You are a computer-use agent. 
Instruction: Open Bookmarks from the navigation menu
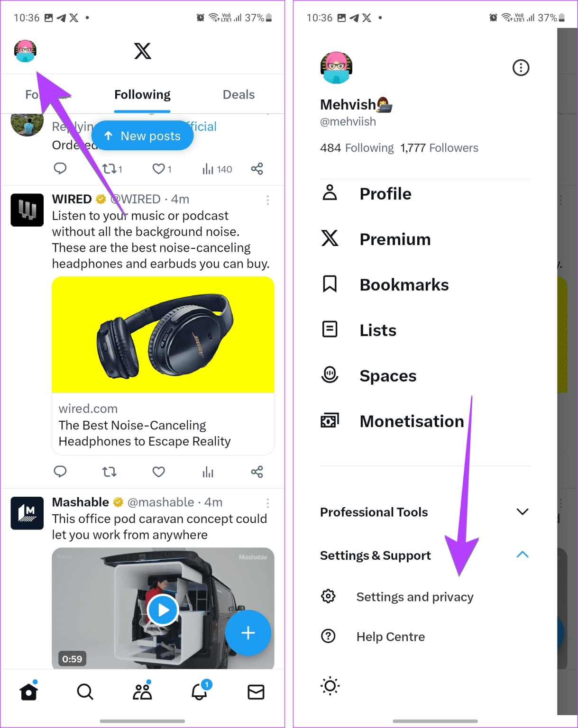coord(404,284)
